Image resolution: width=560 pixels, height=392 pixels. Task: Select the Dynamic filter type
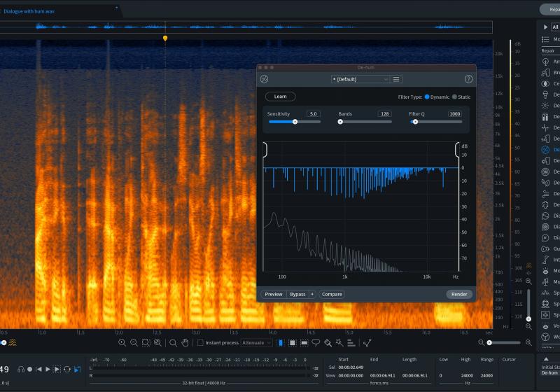427,97
